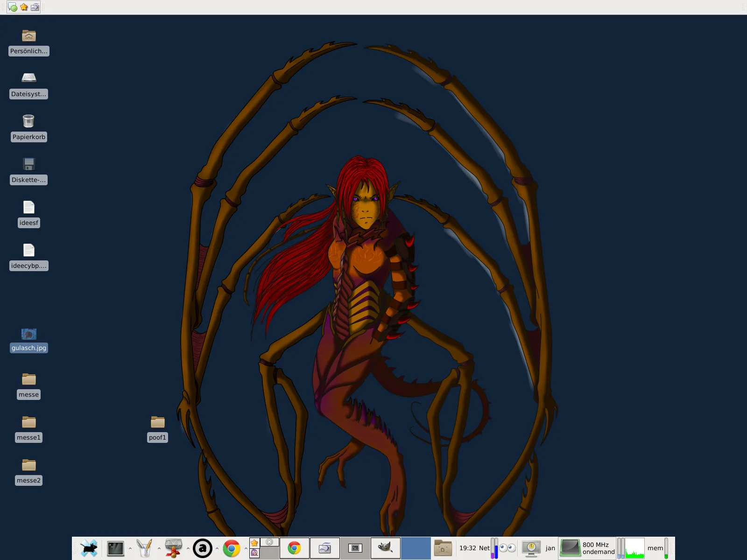Open the Dateisyst... drive icon
747x560 pixels.
(x=29, y=78)
